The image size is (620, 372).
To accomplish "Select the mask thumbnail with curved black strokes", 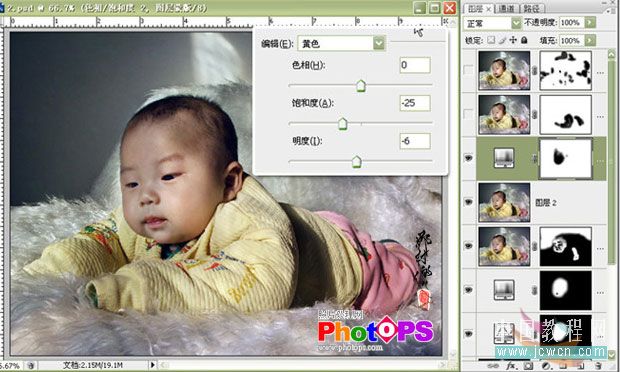I will 565,115.
